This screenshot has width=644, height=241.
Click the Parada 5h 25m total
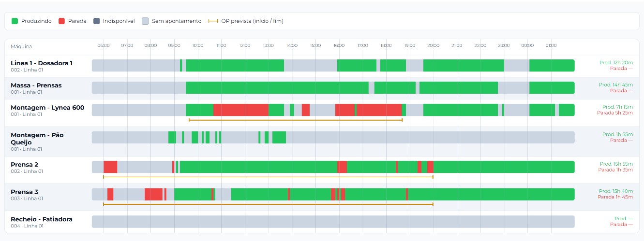[614, 113]
